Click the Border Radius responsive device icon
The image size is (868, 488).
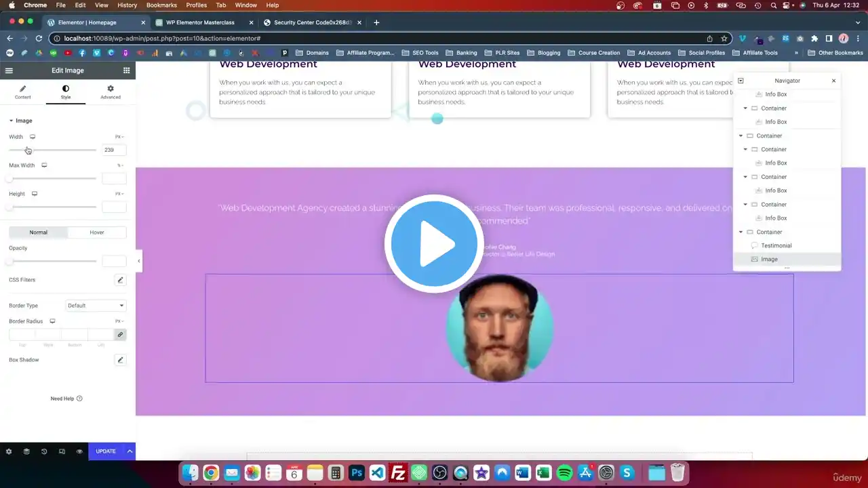tap(52, 321)
